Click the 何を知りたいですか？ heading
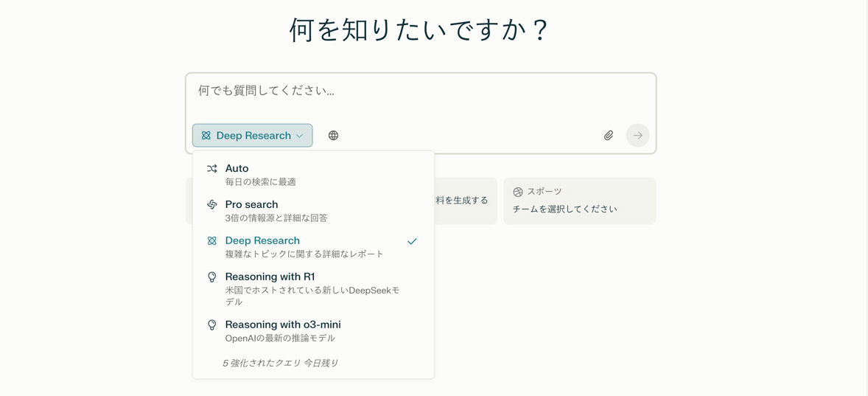The width and height of the screenshot is (868, 396). [x=419, y=30]
